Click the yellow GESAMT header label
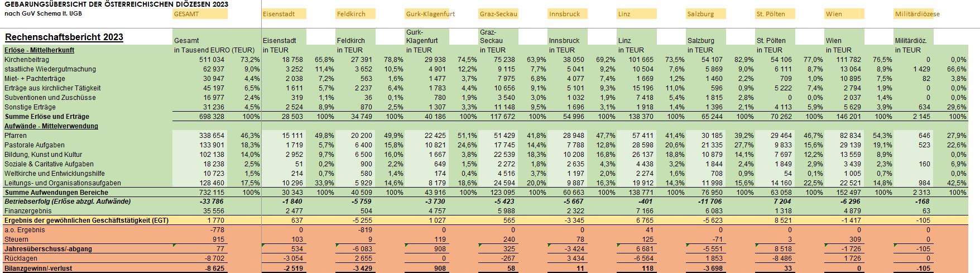 tap(200, 14)
